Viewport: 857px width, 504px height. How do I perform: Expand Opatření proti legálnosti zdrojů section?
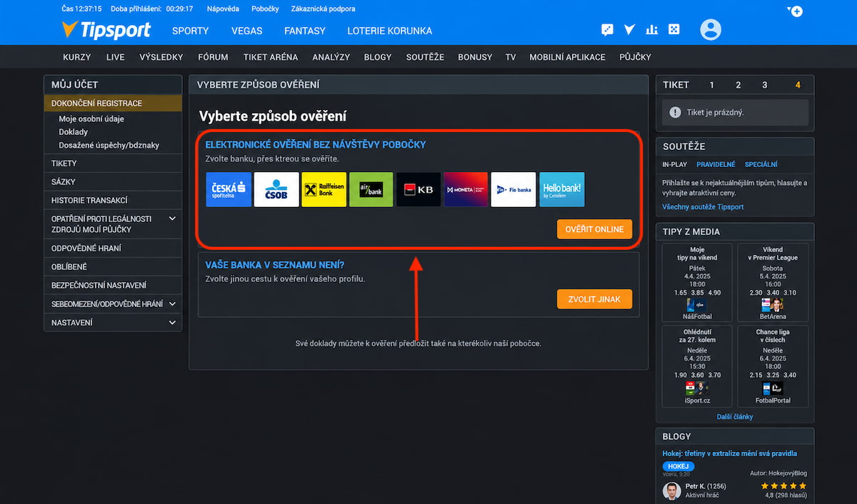172,218
